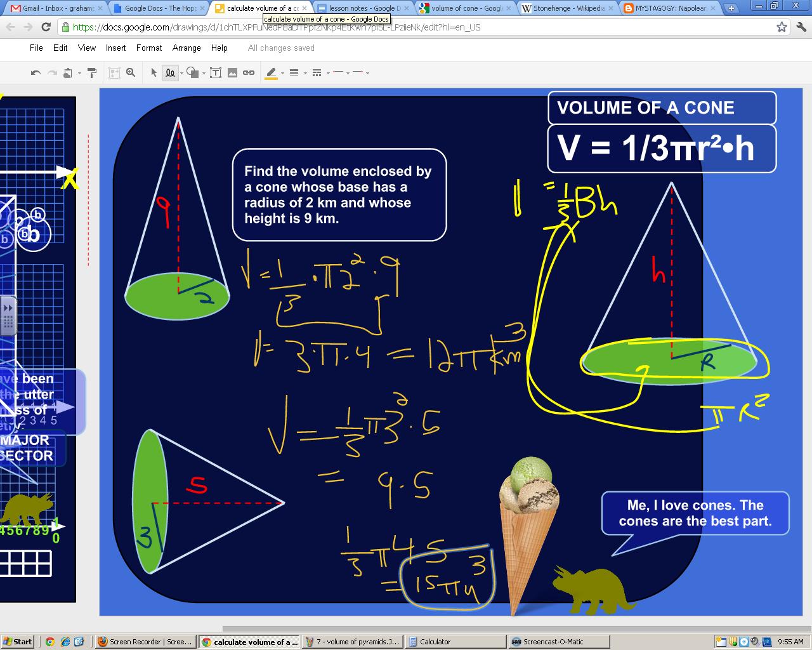Open the Chrome wrench menu
812x650 pixels.
800,27
